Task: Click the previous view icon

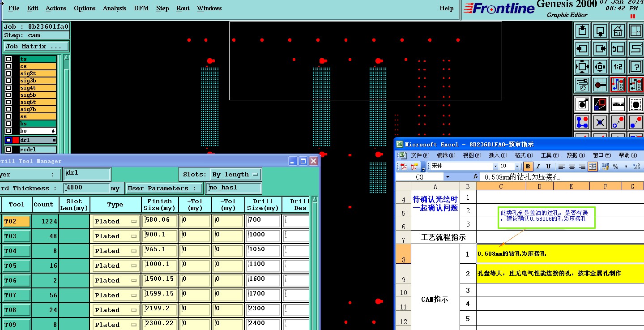Action: click(x=618, y=48)
